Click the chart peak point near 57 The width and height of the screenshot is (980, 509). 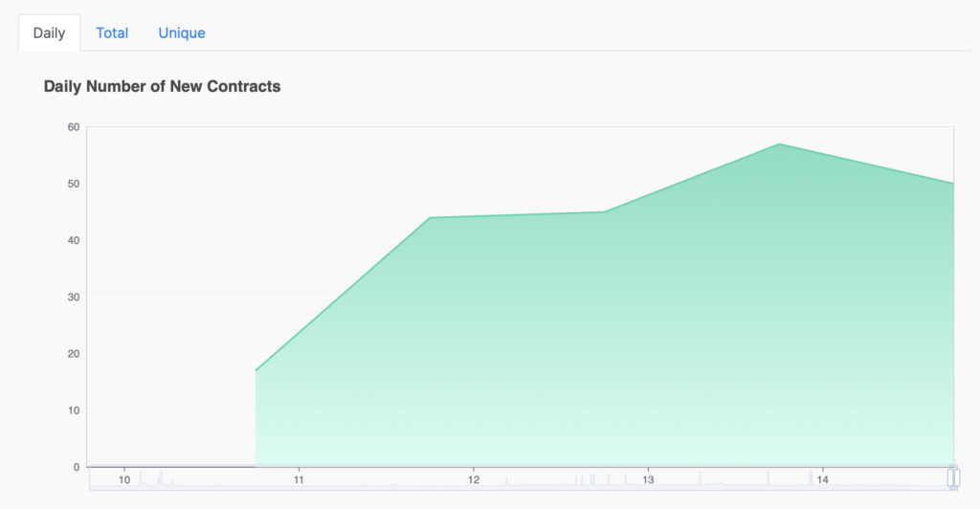coord(779,144)
